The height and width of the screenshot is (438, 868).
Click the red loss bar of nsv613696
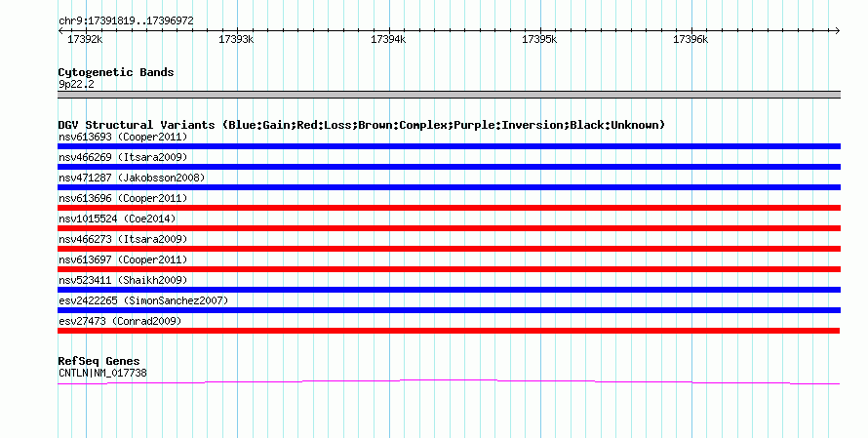(449, 208)
